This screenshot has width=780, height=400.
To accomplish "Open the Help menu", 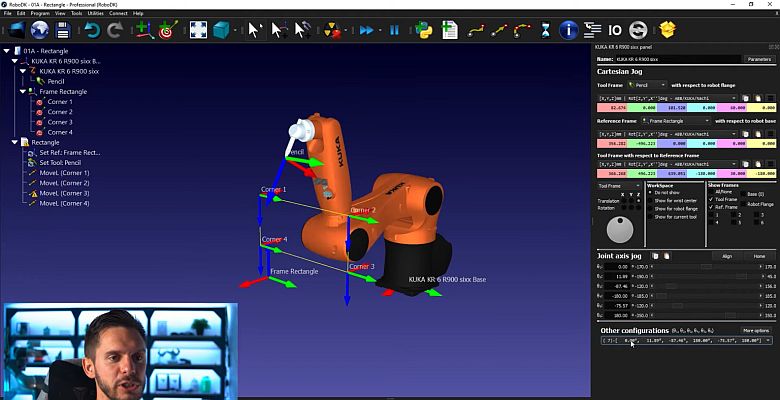I will pos(138,13).
